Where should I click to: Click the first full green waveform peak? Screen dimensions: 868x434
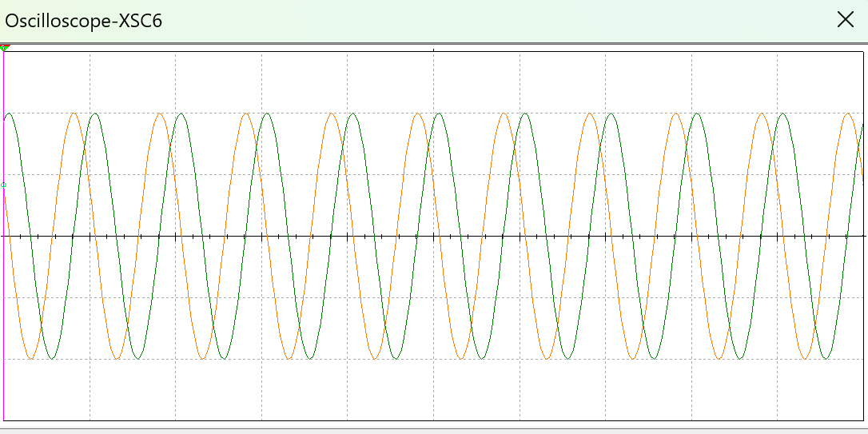(95, 113)
